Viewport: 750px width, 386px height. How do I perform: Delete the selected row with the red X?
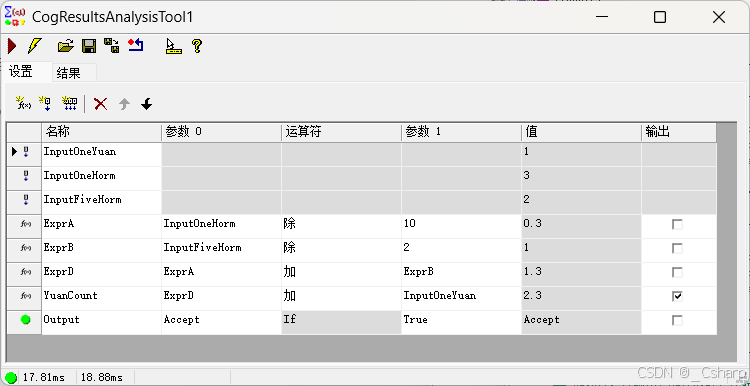pyautogui.click(x=100, y=104)
